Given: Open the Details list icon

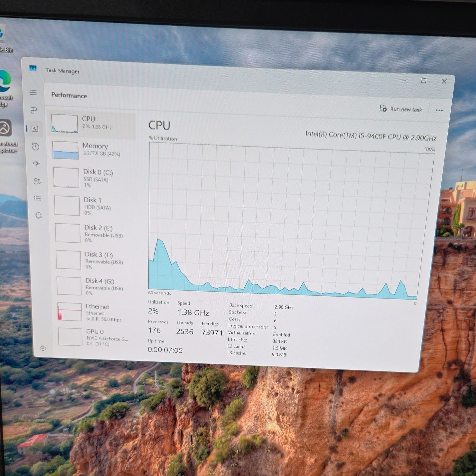Looking at the screenshot, I should point(38,198).
